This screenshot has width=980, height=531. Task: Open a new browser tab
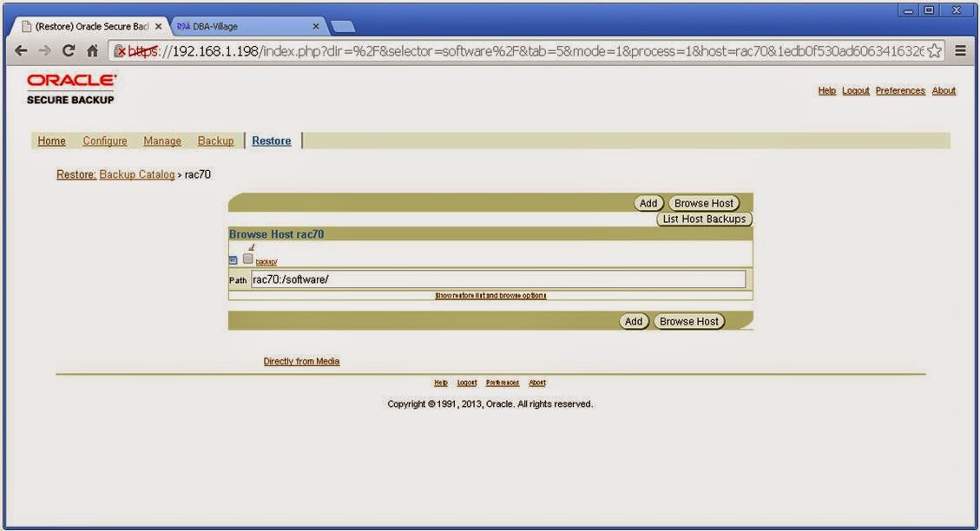tap(343, 26)
